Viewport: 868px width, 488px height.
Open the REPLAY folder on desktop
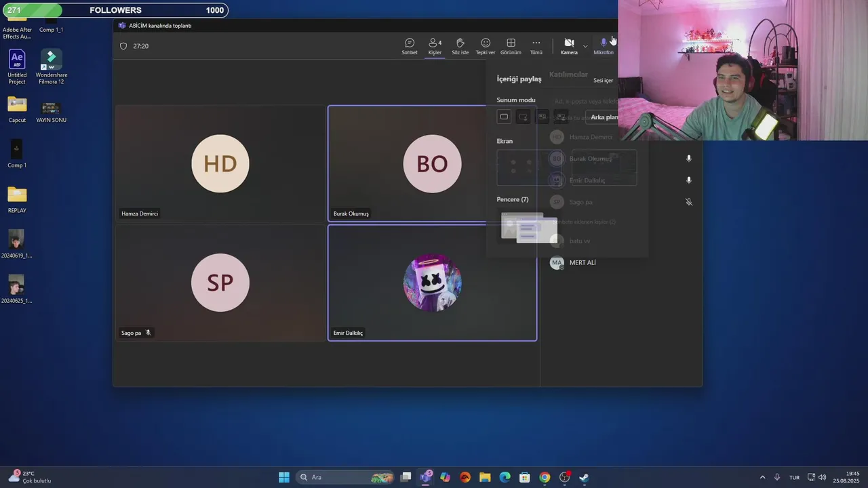(x=17, y=199)
